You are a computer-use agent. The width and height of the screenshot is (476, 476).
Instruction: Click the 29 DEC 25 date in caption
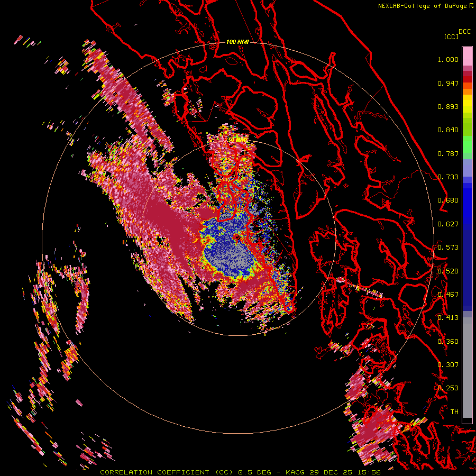[331, 472]
